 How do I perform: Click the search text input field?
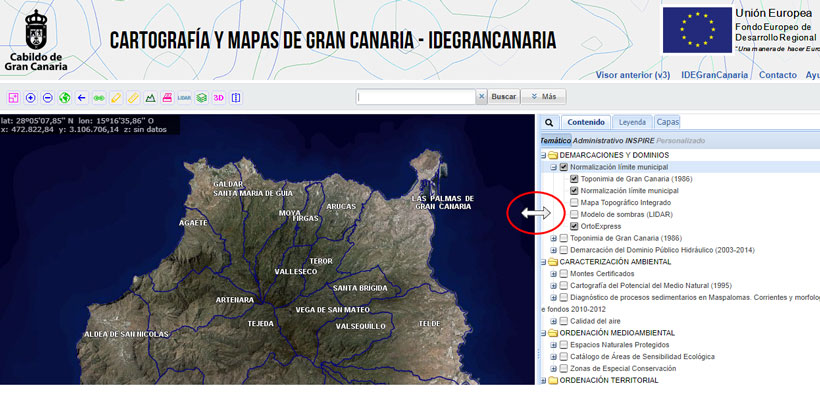click(x=416, y=97)
